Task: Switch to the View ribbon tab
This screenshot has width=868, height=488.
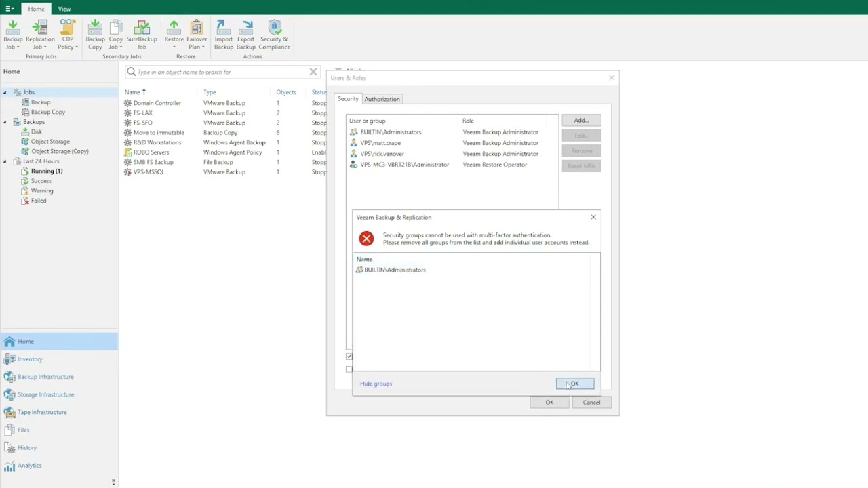Action: point(64,9)
